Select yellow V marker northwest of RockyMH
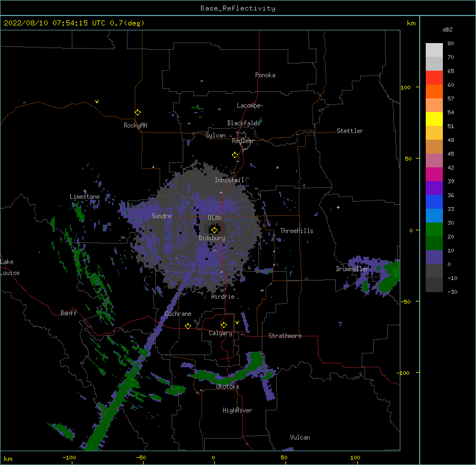Screen dimensions: 476x465 tap(97, 102)
